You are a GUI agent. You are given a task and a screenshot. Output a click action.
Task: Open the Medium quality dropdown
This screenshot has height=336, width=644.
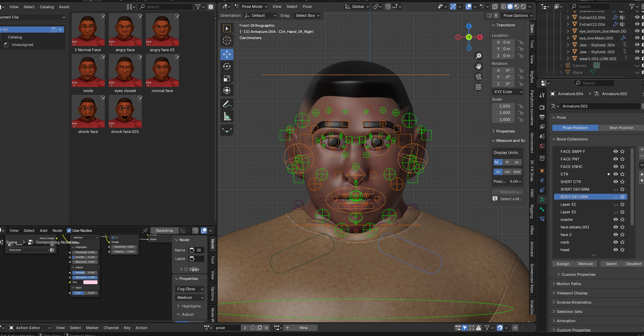(x=190, y=298)
